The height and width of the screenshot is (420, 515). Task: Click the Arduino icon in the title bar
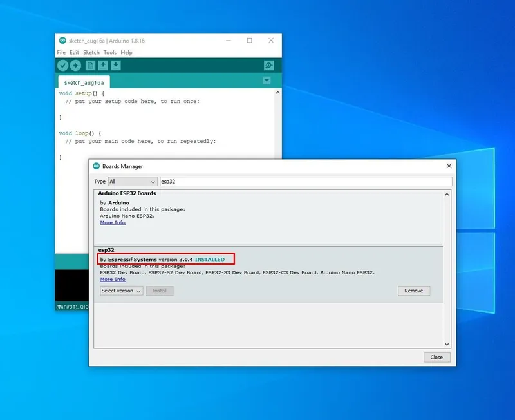(x=62, y=40)
